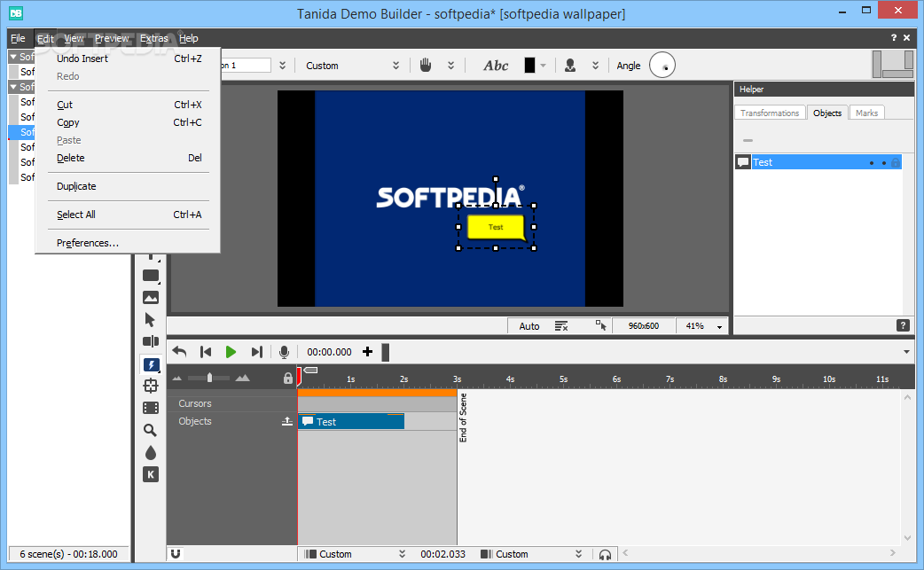This screenshot has width=924, height=570.
Task: Choose the magnifier zoom tool
Action: (x=150, y=431)
